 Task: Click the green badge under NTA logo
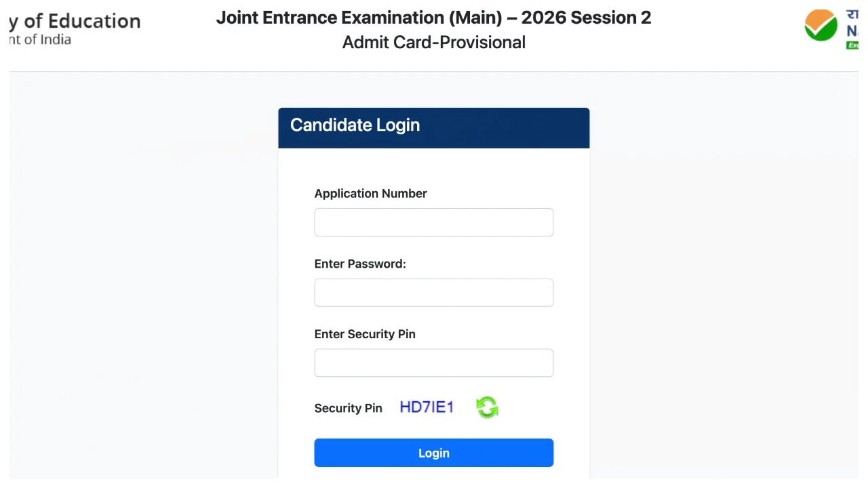point(852,45)
